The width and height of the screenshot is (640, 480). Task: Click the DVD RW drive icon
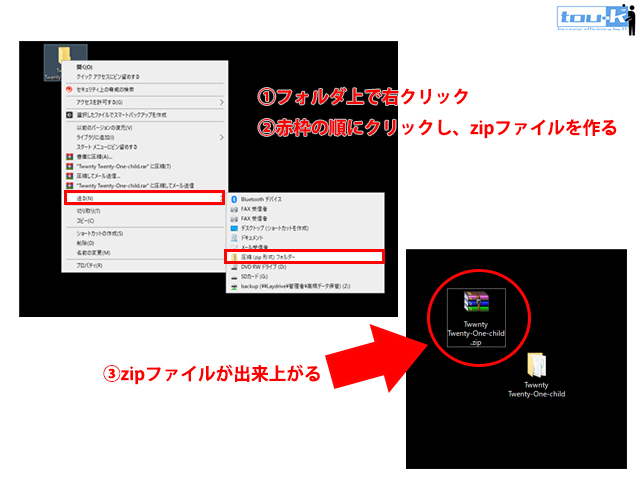coord(234,267)
